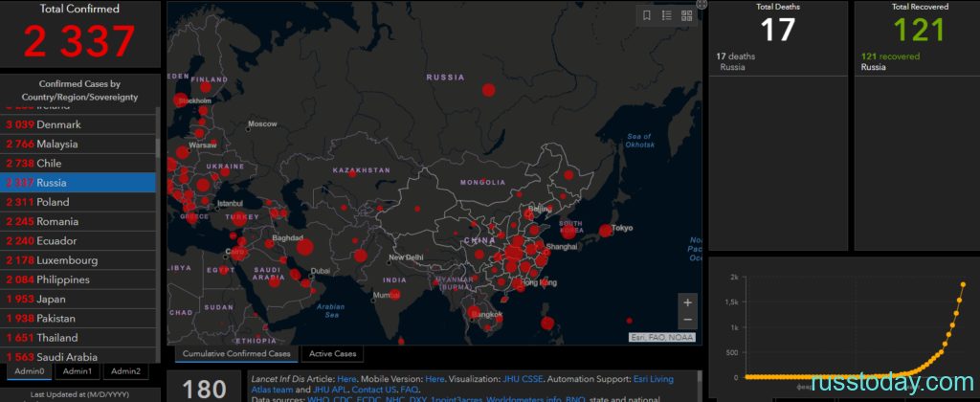Viewport: 980px width, 402px height.
Task: Select Thailand in the country list
Action: click(x=78, y=338)
